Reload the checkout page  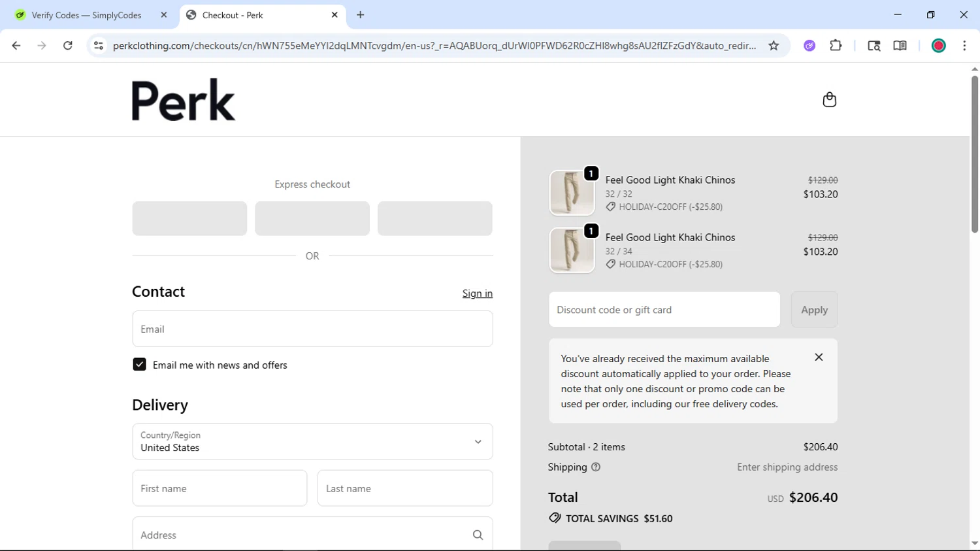tap(68, 46)
